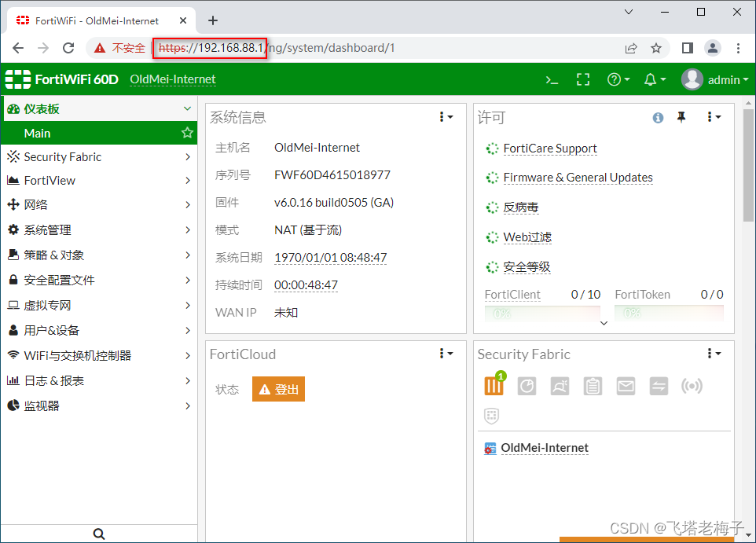Viewport: 756px width, 543px height.
Task: Click the Firmware & General Updates link
Action: tap(578, 178)
